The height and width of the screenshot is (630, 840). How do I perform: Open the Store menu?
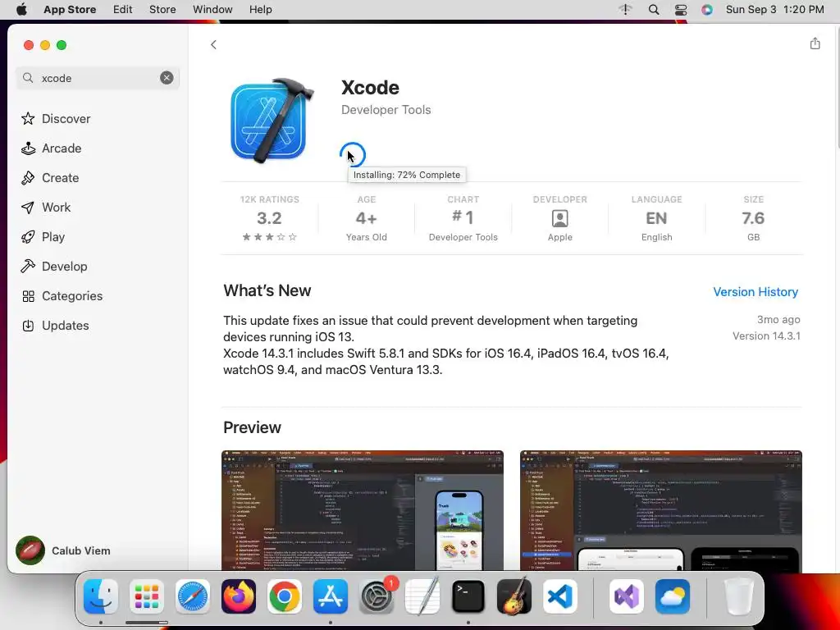click(162, 10)
